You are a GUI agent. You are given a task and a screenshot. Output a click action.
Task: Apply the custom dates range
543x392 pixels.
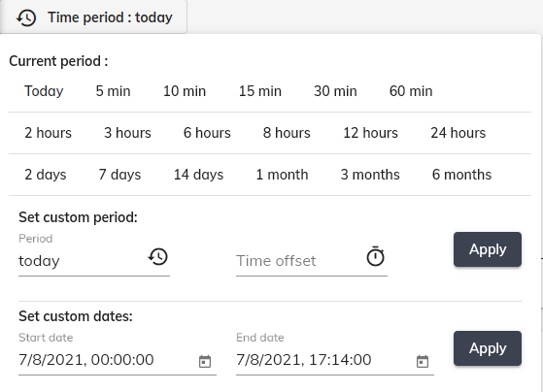click(488, 348)
